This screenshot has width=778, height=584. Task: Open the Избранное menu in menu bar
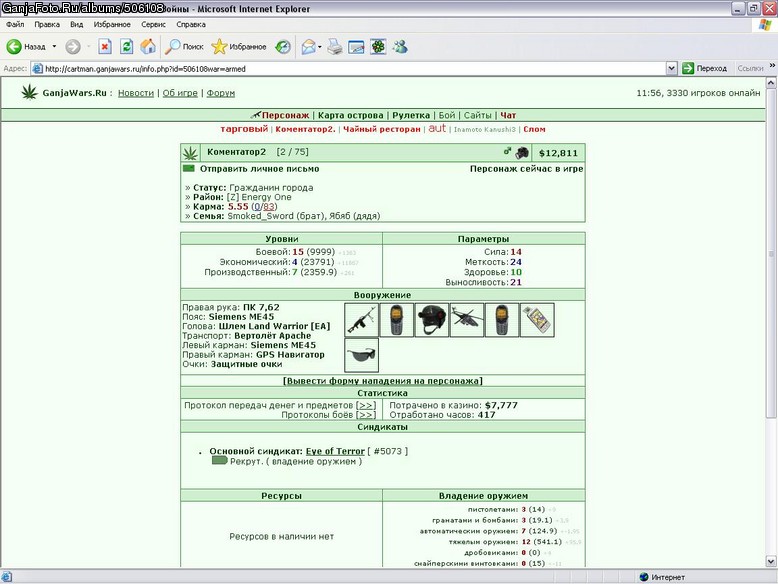(112, 24)
